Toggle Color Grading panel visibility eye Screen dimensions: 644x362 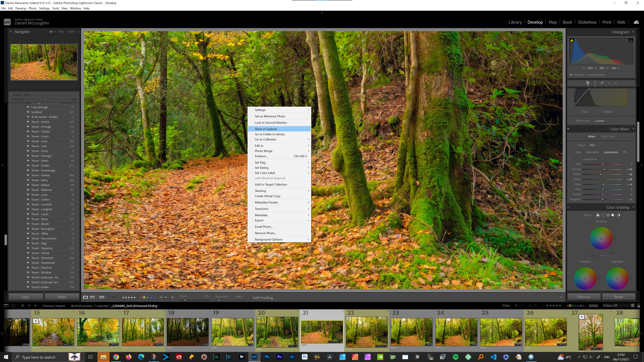click(x=568, y=207)
